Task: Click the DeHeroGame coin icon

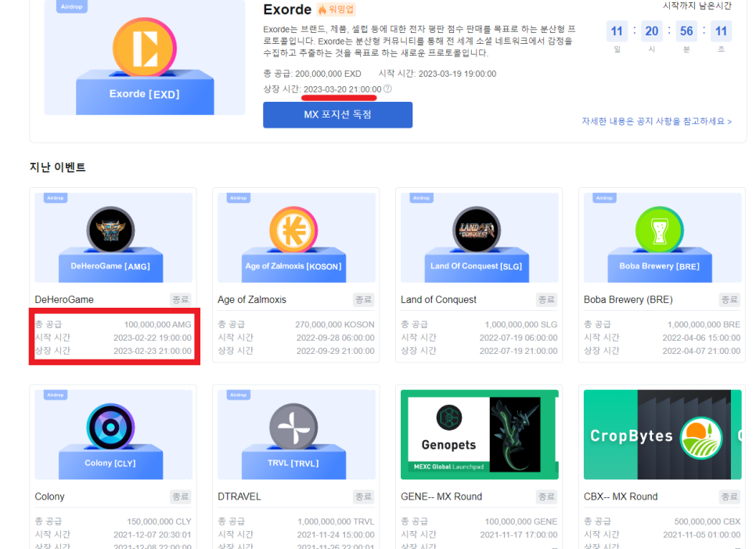Action: click(x=110, y=230)
